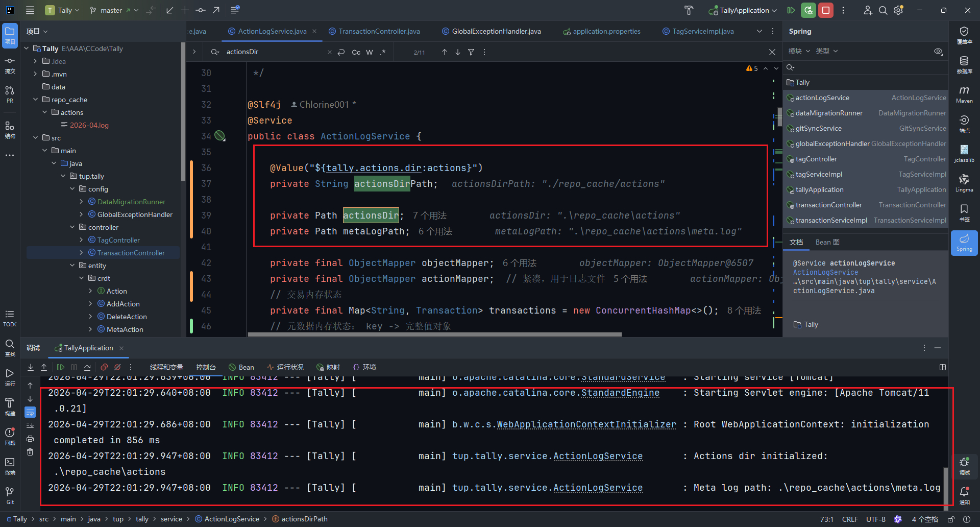Viewport: 980px width, 527px height.
Task: Open ActionLogService link in bean docs
Action: (825, 272)
